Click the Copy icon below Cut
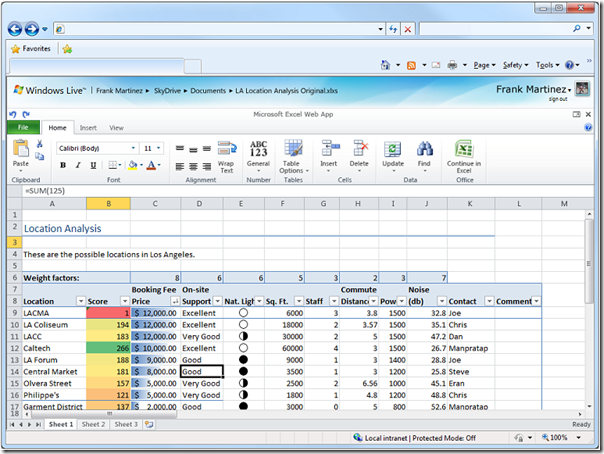 (x=39, y=156)
